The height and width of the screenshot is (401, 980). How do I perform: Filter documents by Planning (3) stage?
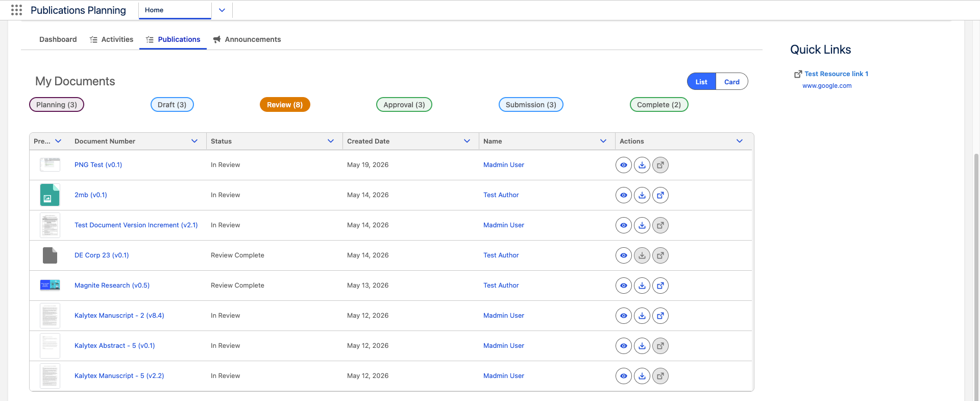57,105
